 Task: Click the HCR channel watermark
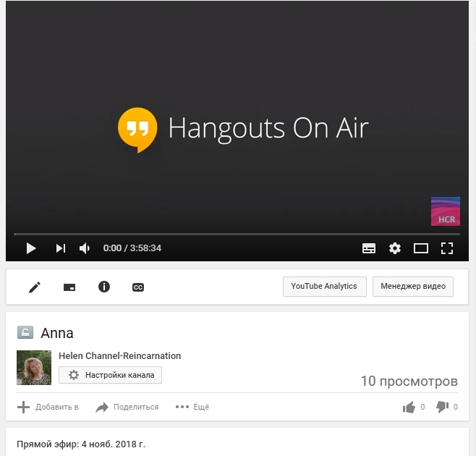click(445, 211)
